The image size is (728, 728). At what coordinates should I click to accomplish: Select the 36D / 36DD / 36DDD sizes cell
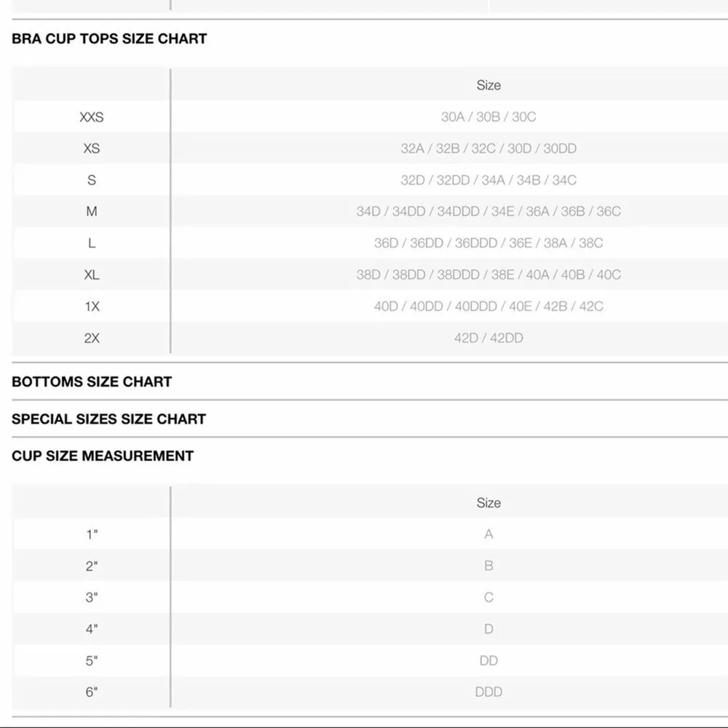point(488,243)
